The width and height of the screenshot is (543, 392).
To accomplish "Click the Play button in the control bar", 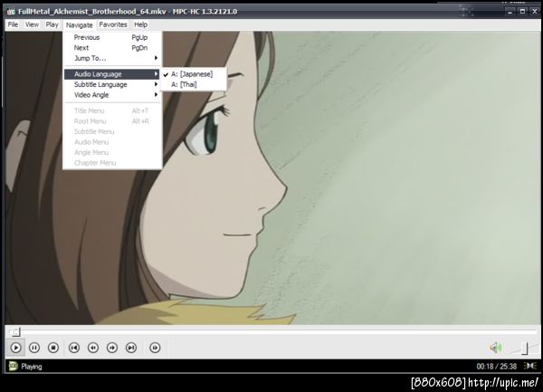I will (15, 348).
